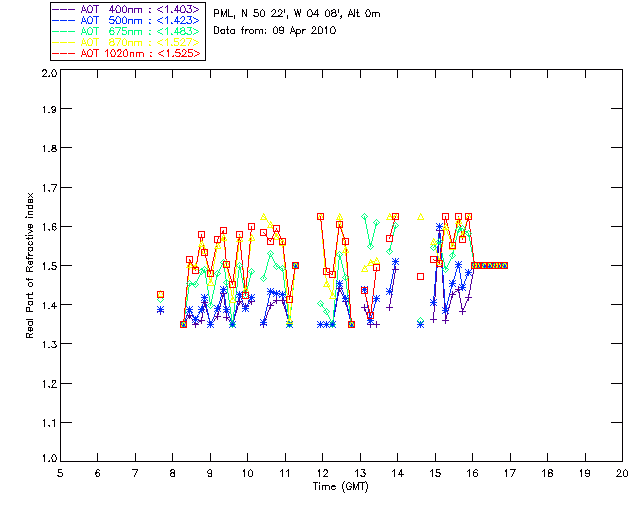
Task: Click the x-axis tick label 13
Action: point(360,473)
